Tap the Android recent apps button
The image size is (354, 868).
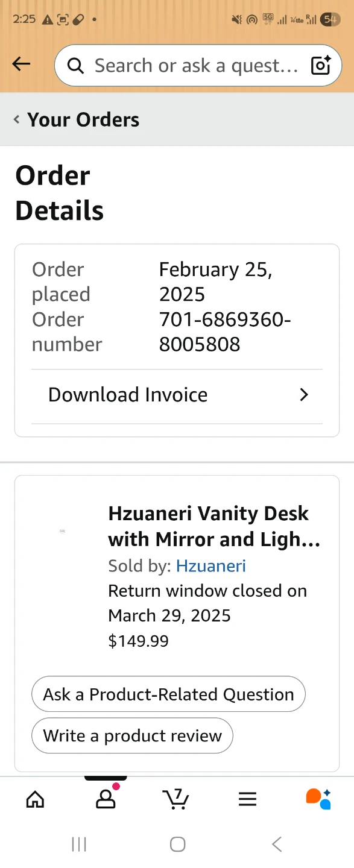(79, 844)
